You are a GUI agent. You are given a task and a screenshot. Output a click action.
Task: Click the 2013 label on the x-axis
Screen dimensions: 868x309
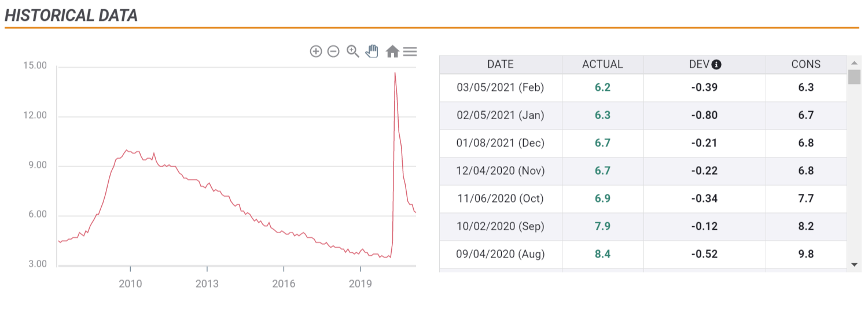coord(207,284)
